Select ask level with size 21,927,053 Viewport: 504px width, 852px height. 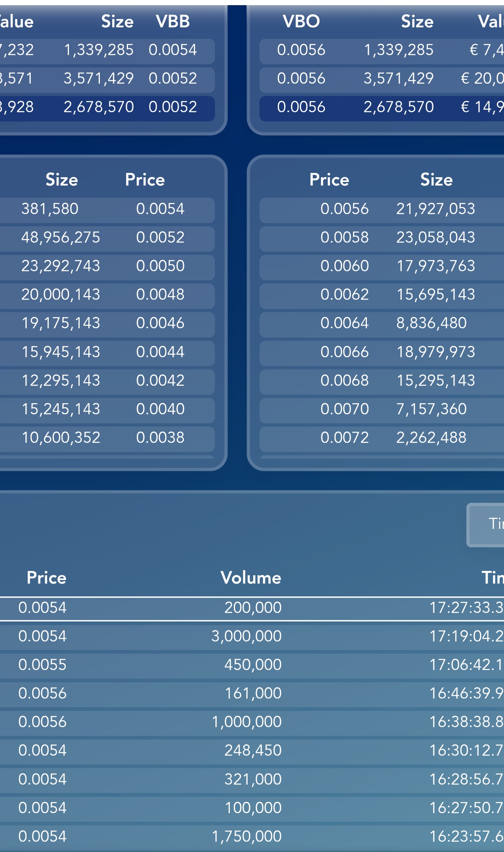(382, 209)
